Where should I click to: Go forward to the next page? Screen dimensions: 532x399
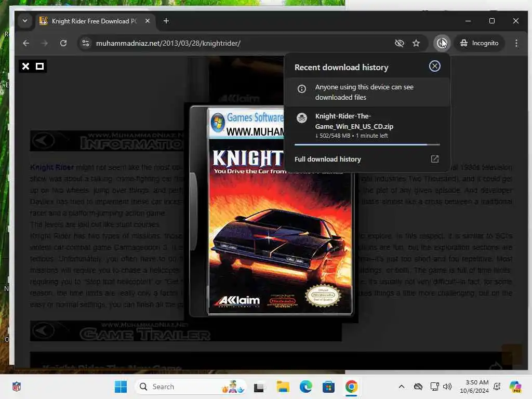[x=45, y=43]
